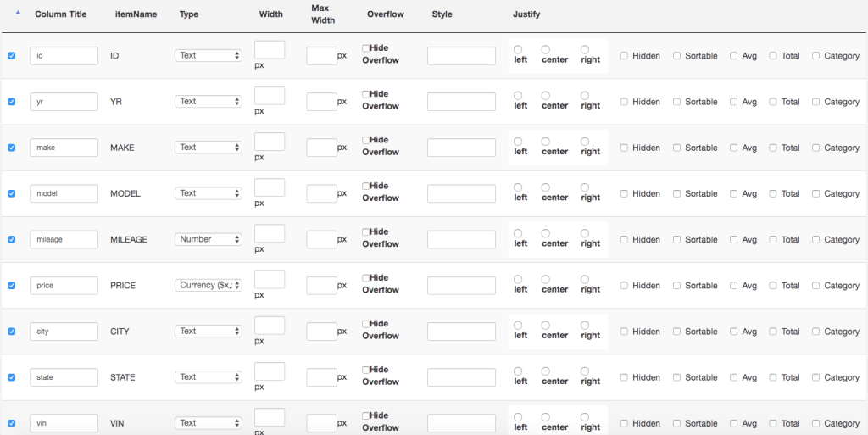Enable Total for the PRICE row
The width and height of the screenshot is (868, 435).
[x=773, y=286]
